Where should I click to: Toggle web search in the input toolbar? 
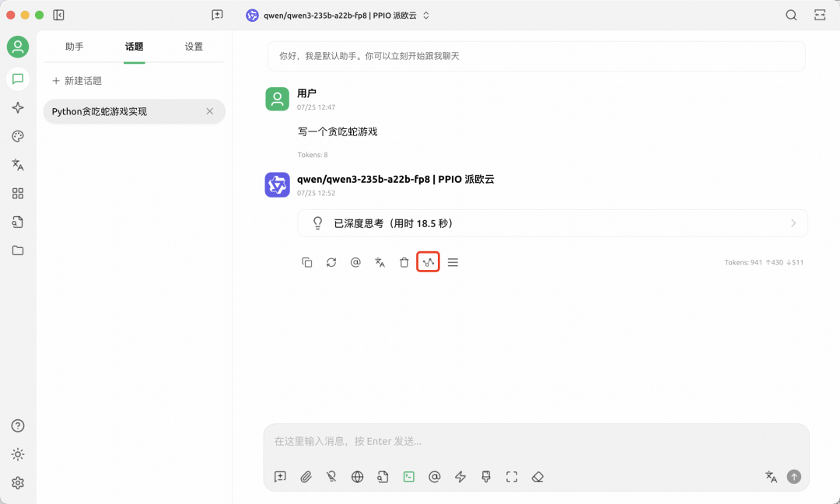[357, 476]
